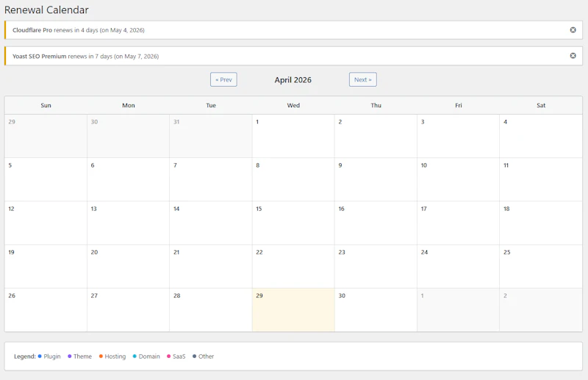The height and width of the screenshot is (380, 588).
Task: Select the April 30 calendar cell
Action: pyautogui.click(x=376, y=310)
